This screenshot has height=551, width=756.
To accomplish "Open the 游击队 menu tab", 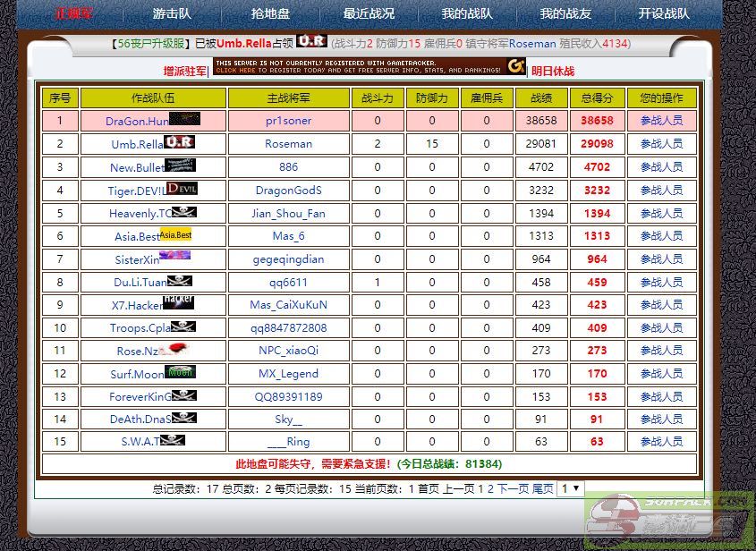I will coord(172,13).
